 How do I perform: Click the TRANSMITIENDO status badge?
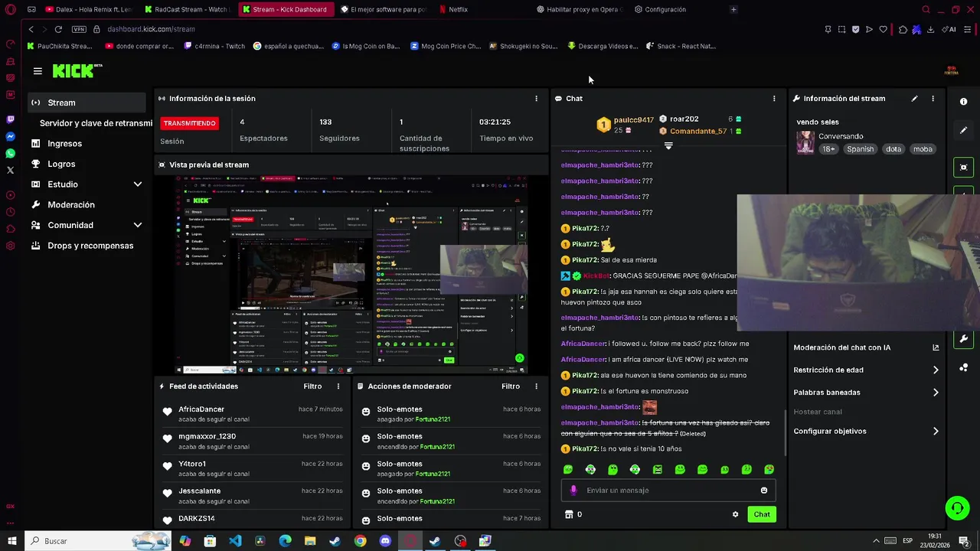click(x=189, y=123)
